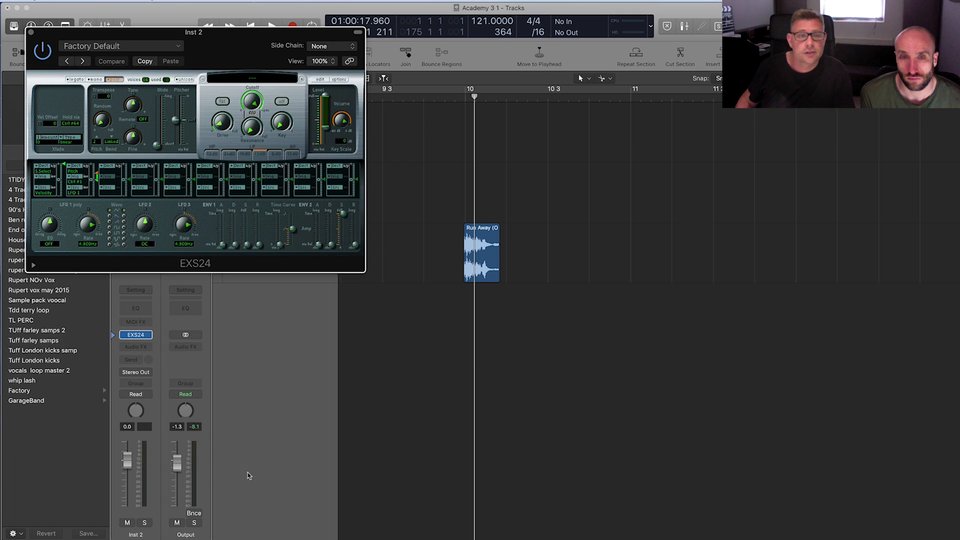This screenshot has height=540, width=960.
Task: Adjust the EXS24 Resonance knob
Action: tap(251, 127)
